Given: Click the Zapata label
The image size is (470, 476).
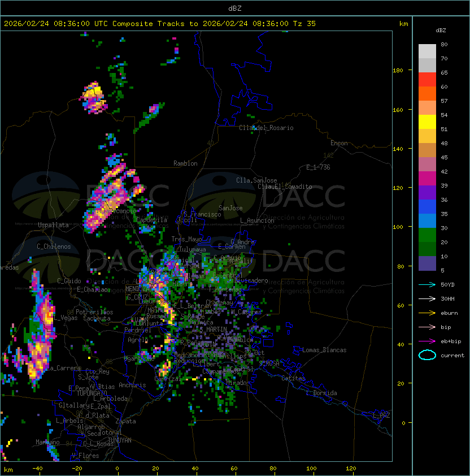Looking at the screenshot, I should (x=125, y=421).
